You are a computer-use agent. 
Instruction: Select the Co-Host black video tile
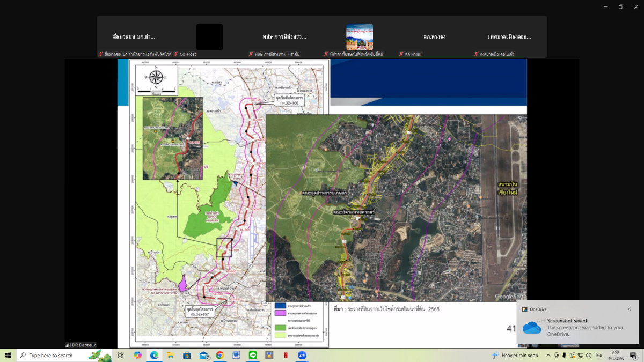209,37
